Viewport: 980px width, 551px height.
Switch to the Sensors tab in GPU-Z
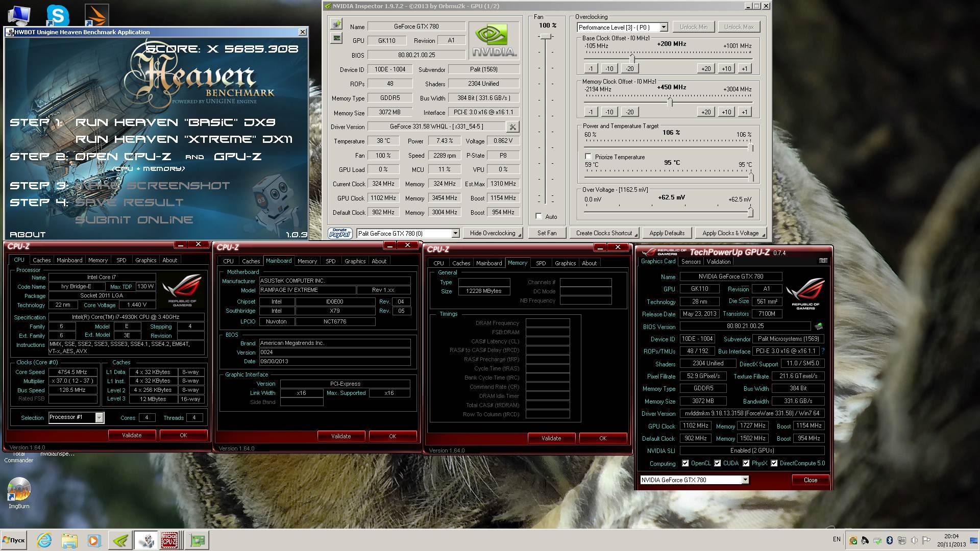coord(691,262)
